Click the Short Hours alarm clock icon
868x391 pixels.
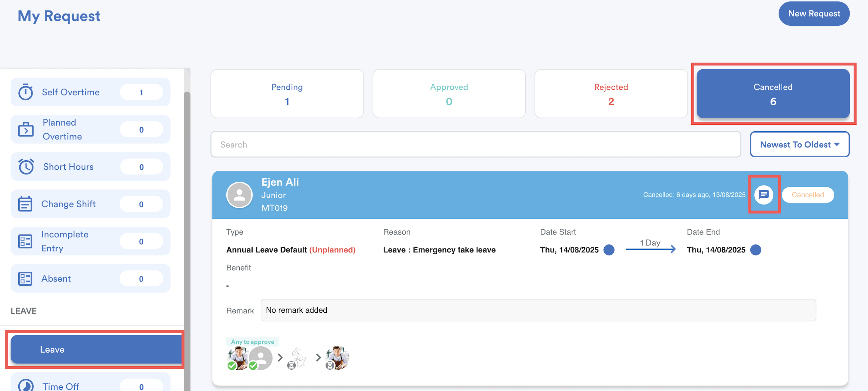tap(26, 166)
